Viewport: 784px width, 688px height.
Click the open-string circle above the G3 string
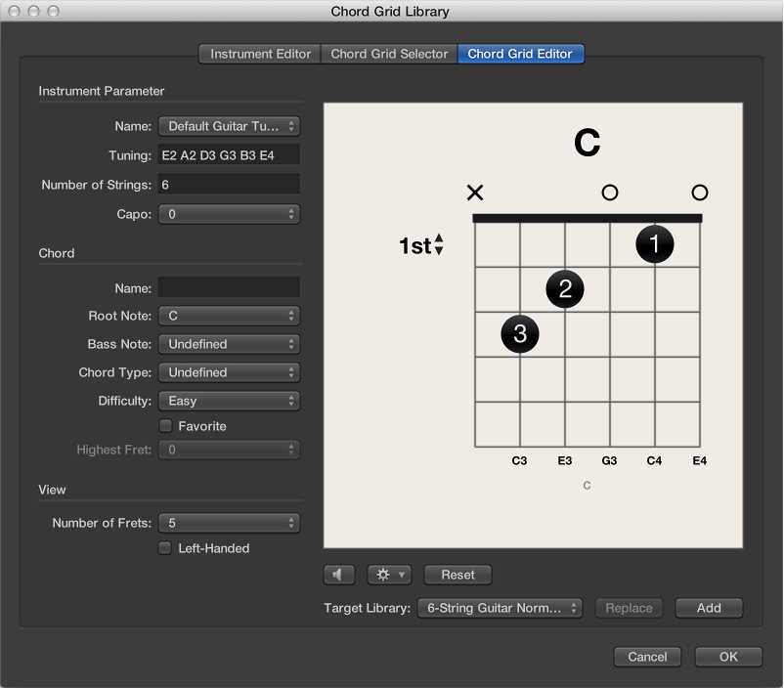point(609,193)
